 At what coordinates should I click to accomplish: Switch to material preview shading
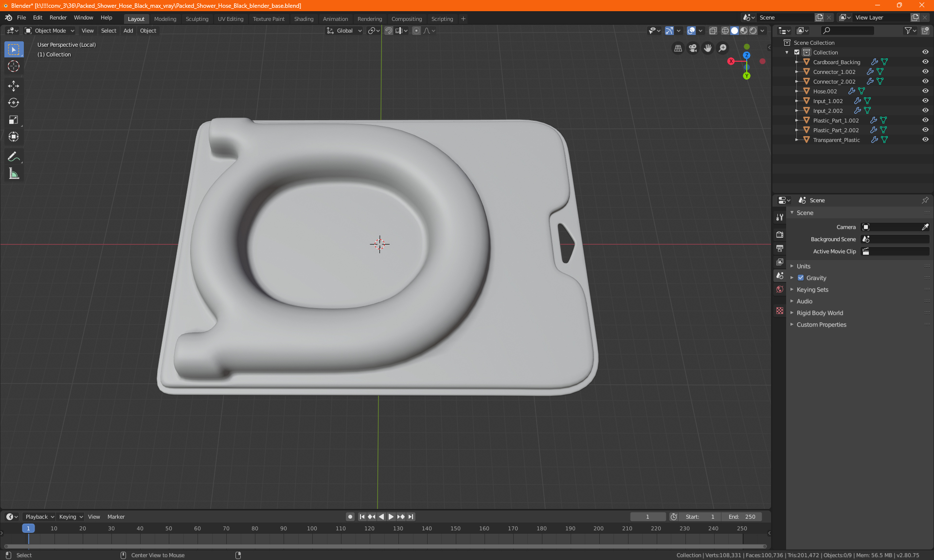point(744,31)
